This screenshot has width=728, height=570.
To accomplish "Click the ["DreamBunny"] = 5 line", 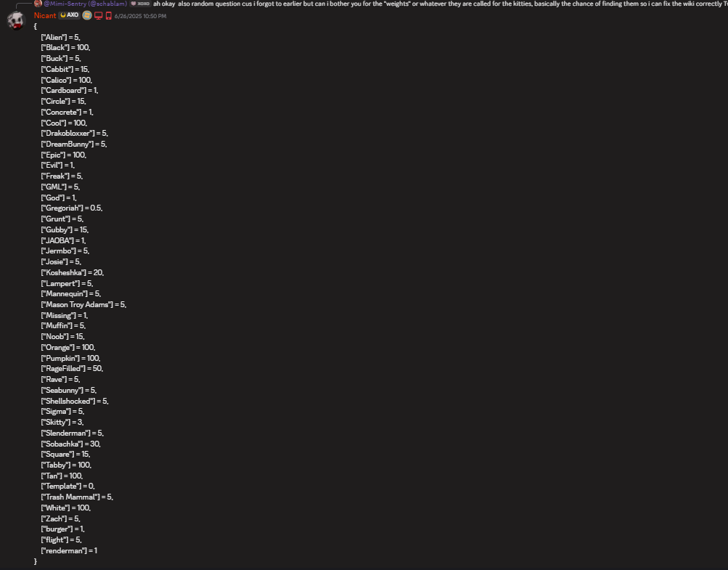I will coord(74,144).
